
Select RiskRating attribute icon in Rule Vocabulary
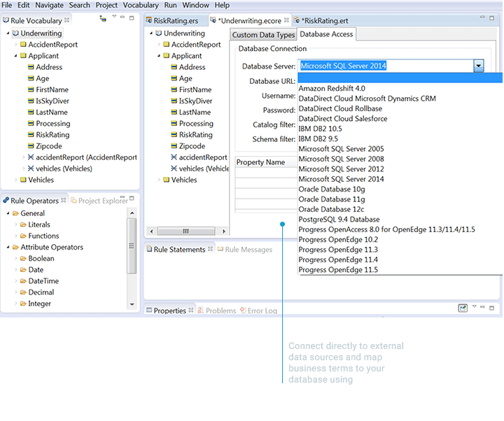tap(31, 134)
